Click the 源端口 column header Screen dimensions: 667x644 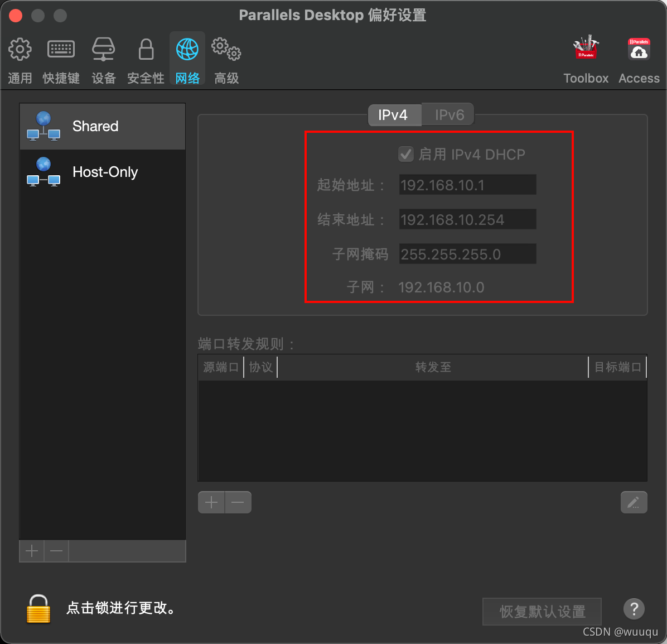[x=221, y=367]
